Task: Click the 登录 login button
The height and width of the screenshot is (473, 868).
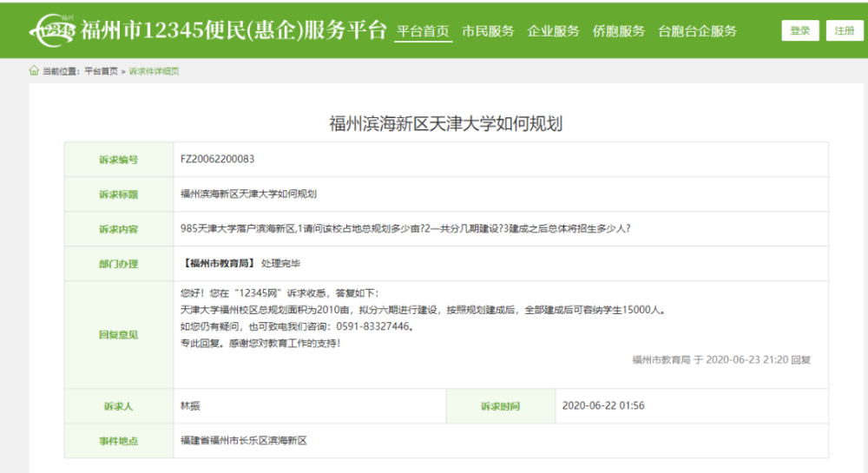Action: click(x=800, y=31)
